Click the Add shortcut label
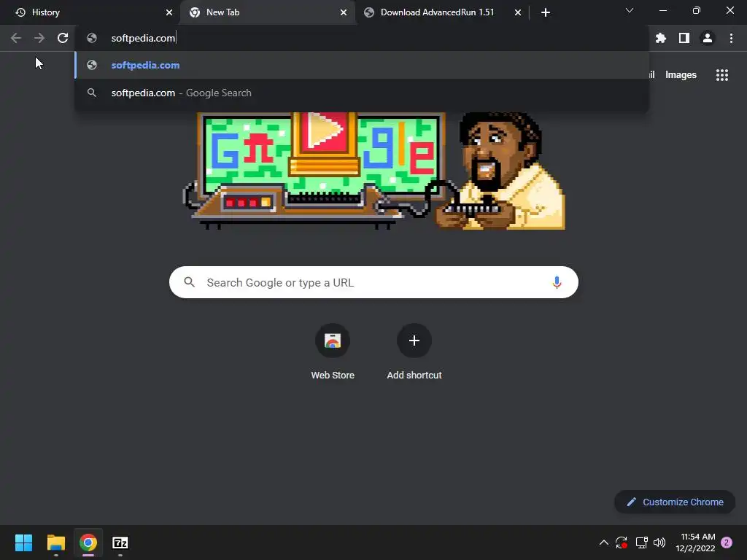This screenshot has width=747, height=560. [414, 376]
